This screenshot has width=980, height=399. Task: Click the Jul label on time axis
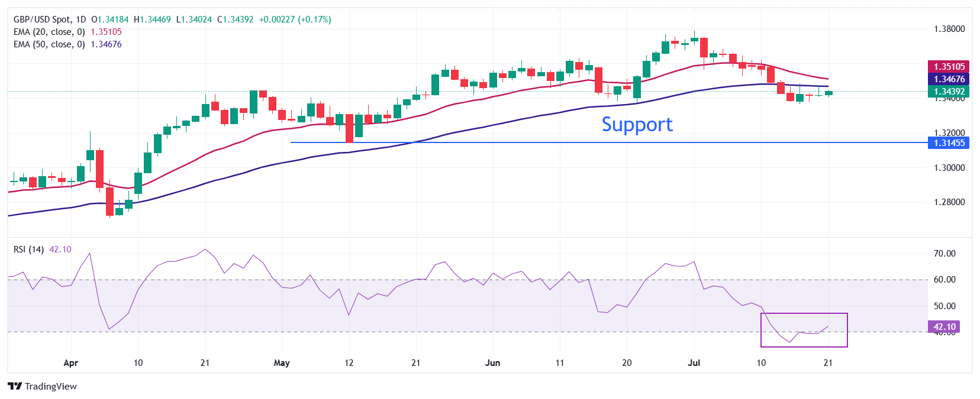point(694,363)
